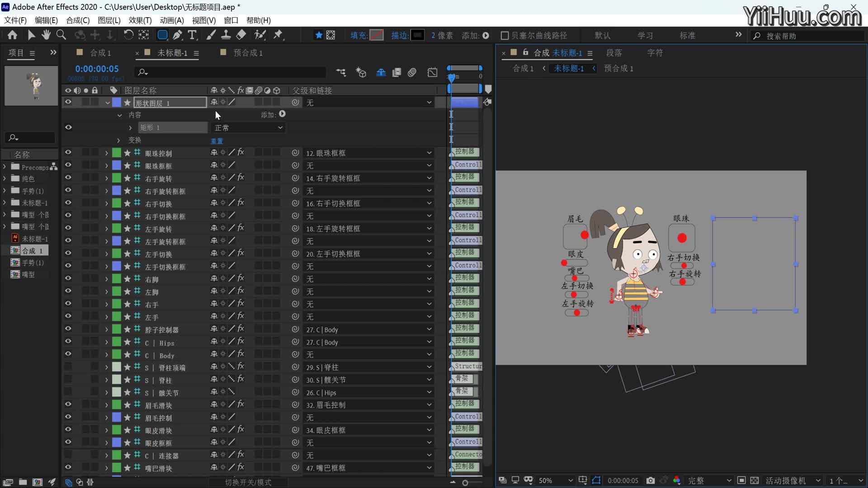This screenshot has height=488, width=868.
Task: Click the fill color swatch
Action: (377, 35)
